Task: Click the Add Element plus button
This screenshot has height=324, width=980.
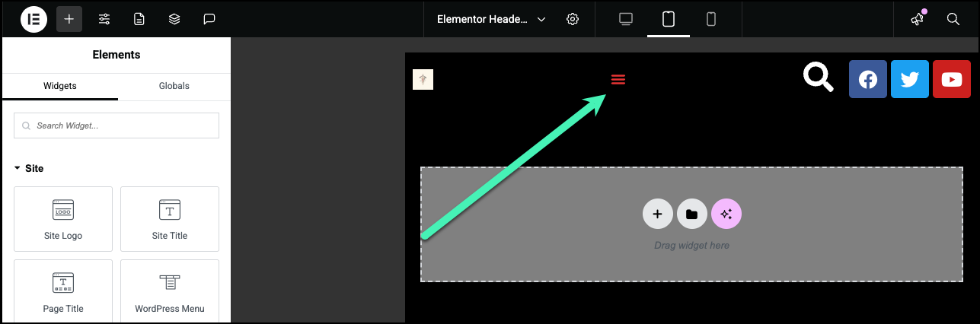Action: (x=69, y=19)
